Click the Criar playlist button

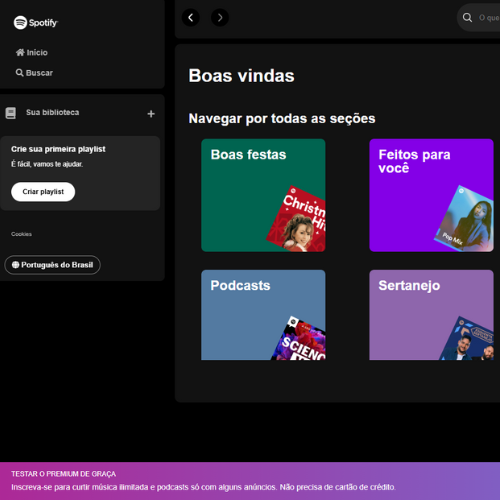(43, 192)
